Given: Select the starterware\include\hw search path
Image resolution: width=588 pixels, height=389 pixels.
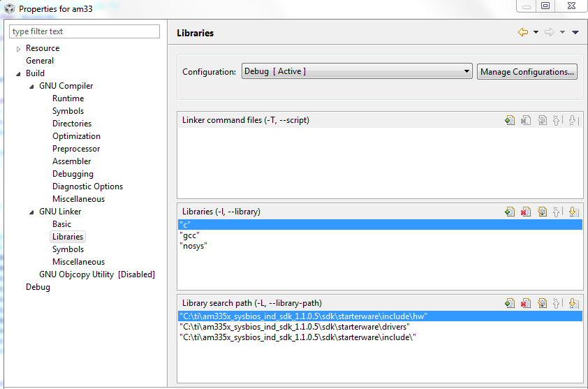Looking at the screenshot, I should tap(381, 316).
